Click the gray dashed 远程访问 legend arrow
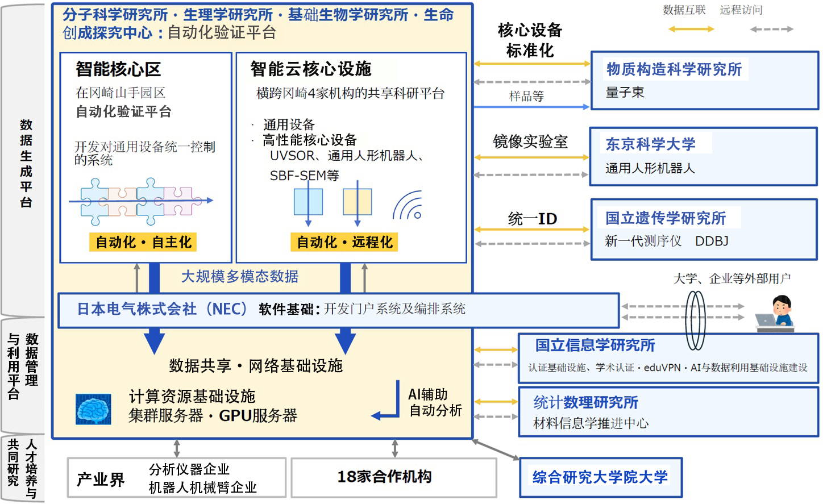 pos(771,29)
